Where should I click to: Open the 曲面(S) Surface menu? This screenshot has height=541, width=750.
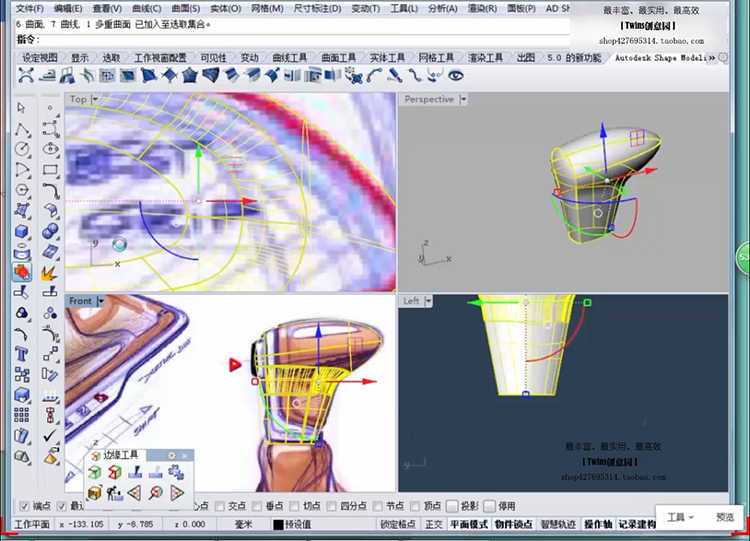pyautogui.click(x=187, y=8)
